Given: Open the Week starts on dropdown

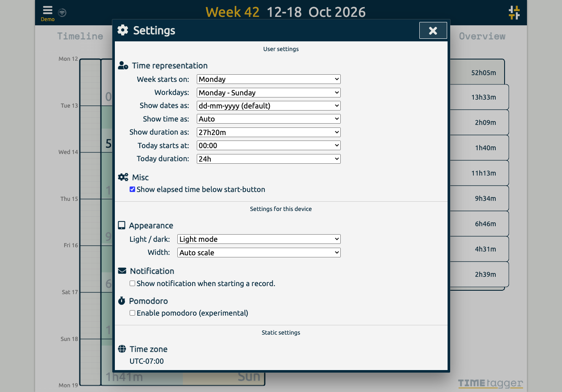Looking at the screenshot, I should 269,79.
